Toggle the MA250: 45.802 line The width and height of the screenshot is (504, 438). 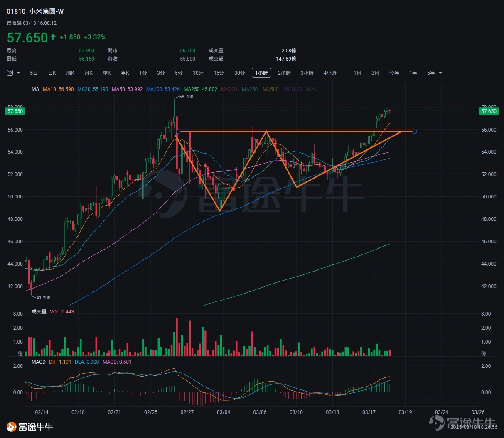(x=200, y=89)
